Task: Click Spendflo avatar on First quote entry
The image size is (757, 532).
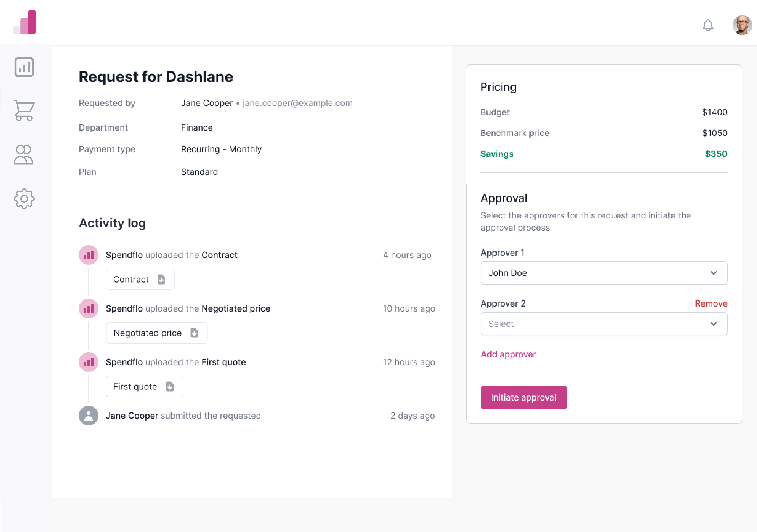Action: click(x=88, y=362)
